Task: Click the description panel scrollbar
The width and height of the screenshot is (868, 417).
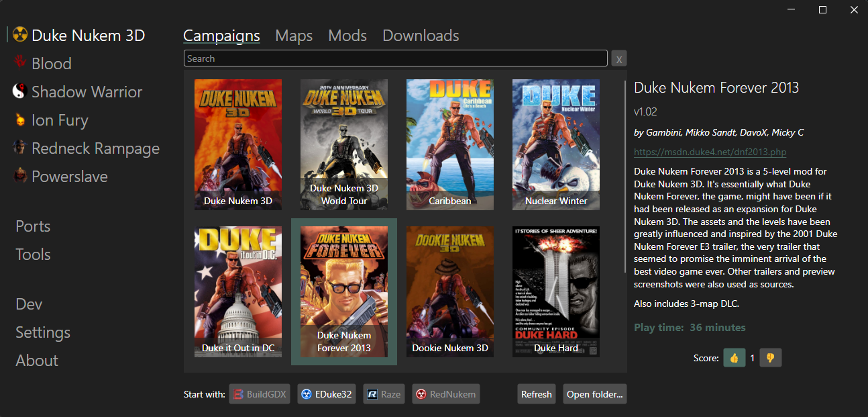Action: point(626,176)
